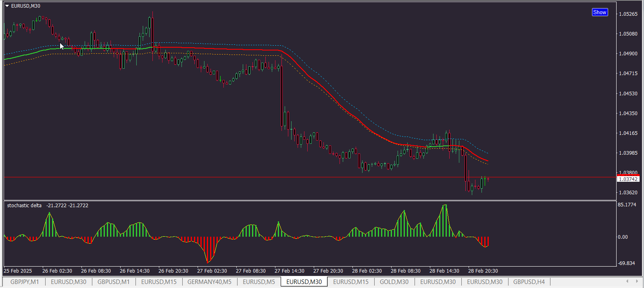Open the triangle menu beside EURUSD,M30 title
Image resolution: width=644 pixels, height=288 pixels.
click(x=7, y=6)
